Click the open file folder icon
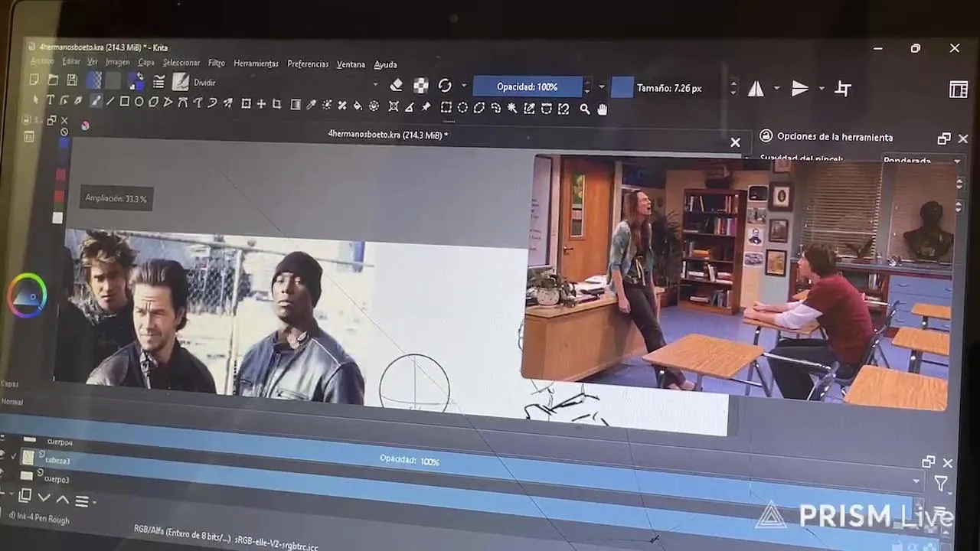The height and width of the screenshot is (551, 980). 53,80
